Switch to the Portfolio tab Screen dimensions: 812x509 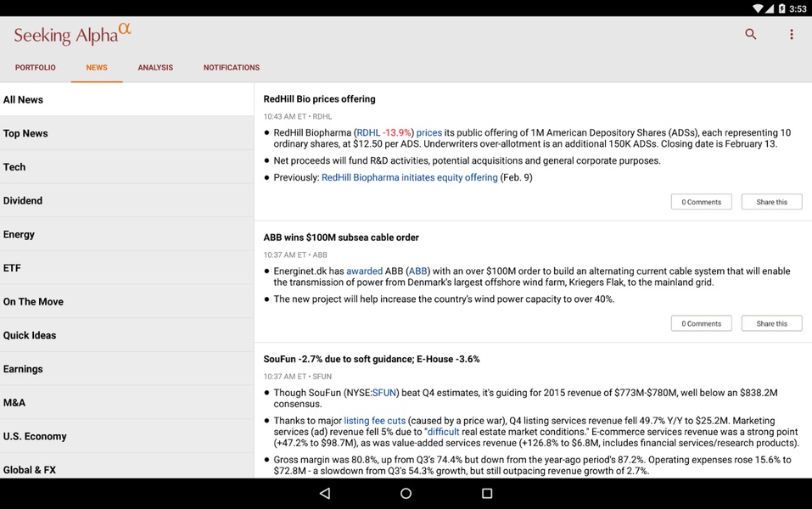36,67
